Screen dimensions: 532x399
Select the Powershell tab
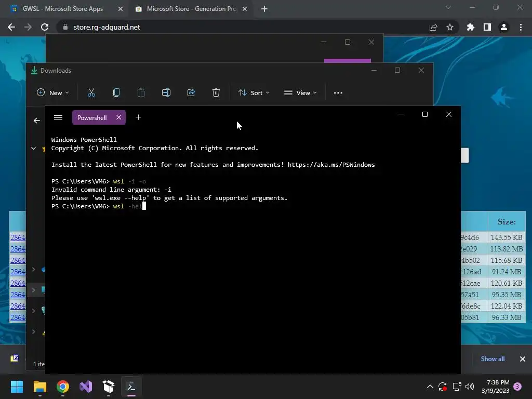[x=92, y=118]
